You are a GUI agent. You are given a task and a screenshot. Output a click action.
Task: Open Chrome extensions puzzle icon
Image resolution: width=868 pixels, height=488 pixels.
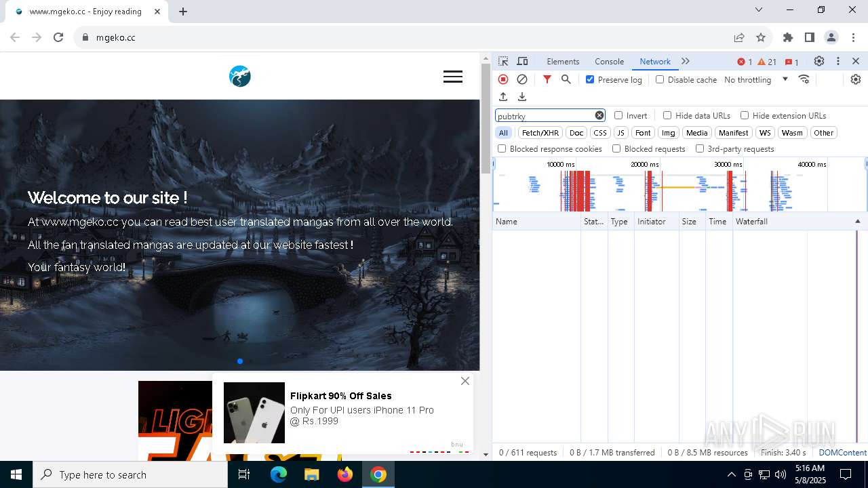[788, 37]
